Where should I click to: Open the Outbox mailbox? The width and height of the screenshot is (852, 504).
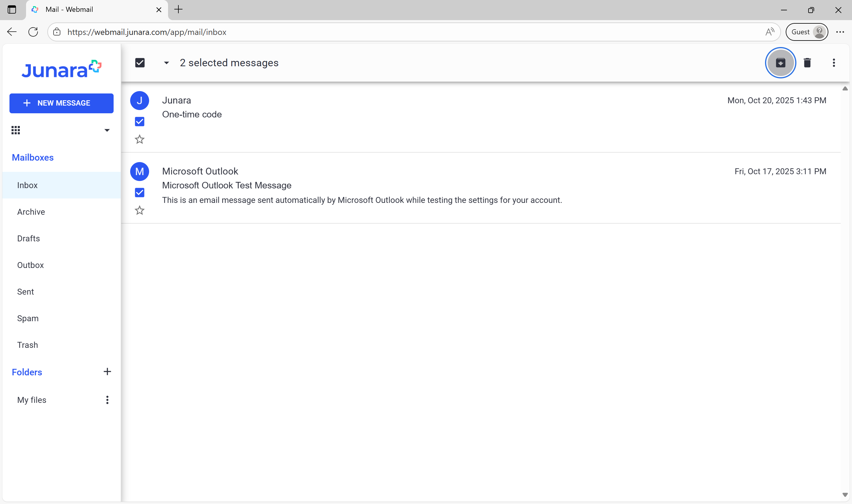click(62, 265)
